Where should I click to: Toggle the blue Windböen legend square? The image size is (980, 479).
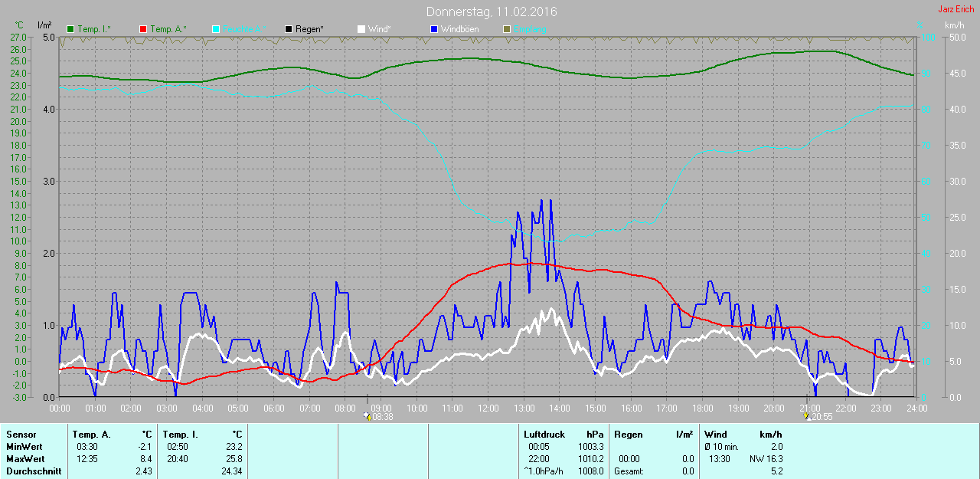tap(434, 29)
